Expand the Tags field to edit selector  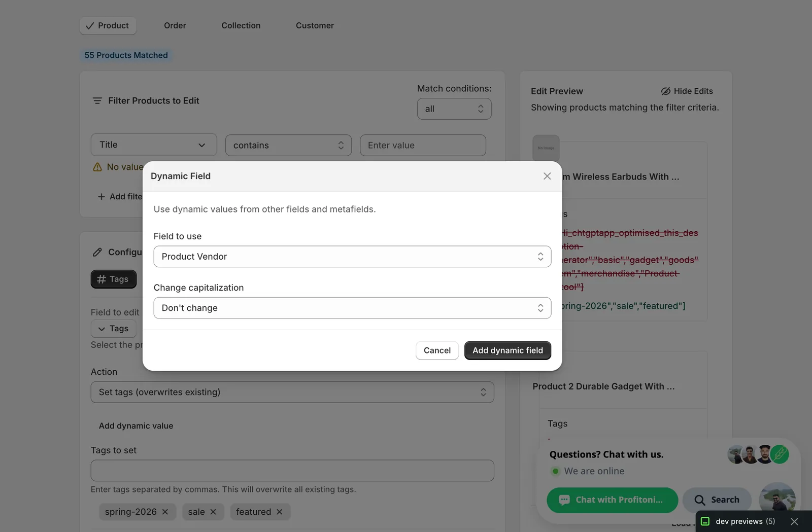[x=114, y=329]
